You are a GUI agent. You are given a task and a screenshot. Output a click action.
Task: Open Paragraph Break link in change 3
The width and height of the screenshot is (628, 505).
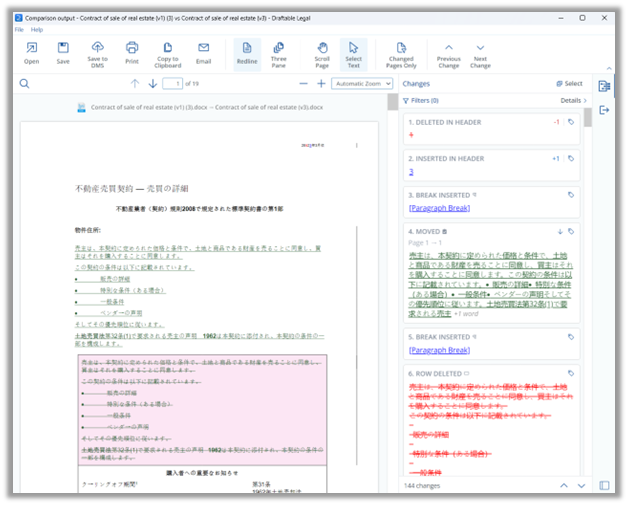click(x=439, y=208)
